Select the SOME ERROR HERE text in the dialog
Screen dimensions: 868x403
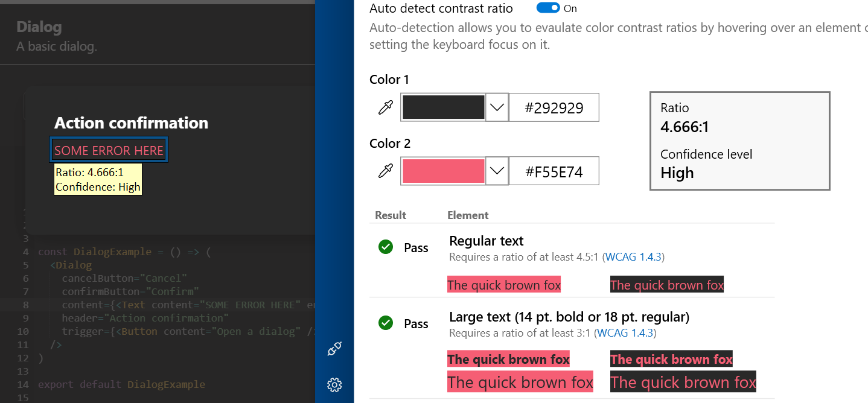pyautogui.click(x=109, y=150)
